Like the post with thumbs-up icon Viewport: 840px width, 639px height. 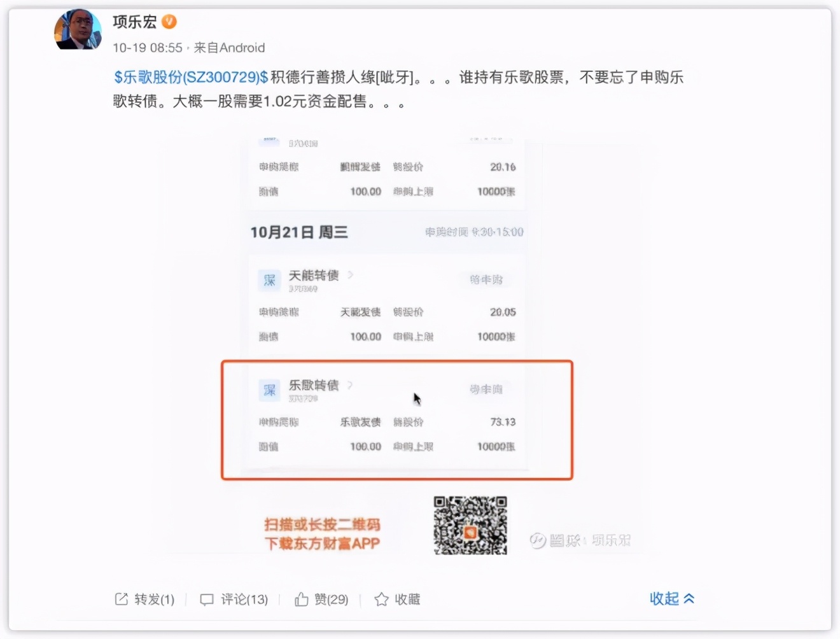(302, 599)
